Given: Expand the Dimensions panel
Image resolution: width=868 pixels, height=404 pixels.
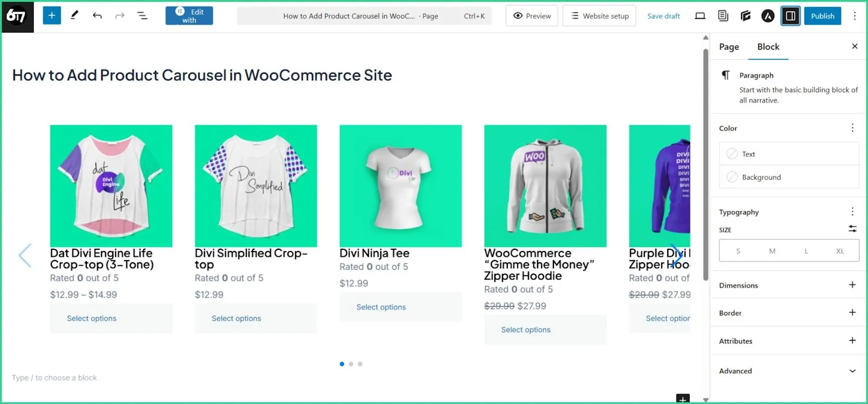Looking at the screenshot, I should pyautogui.click(x=788, y=285).
